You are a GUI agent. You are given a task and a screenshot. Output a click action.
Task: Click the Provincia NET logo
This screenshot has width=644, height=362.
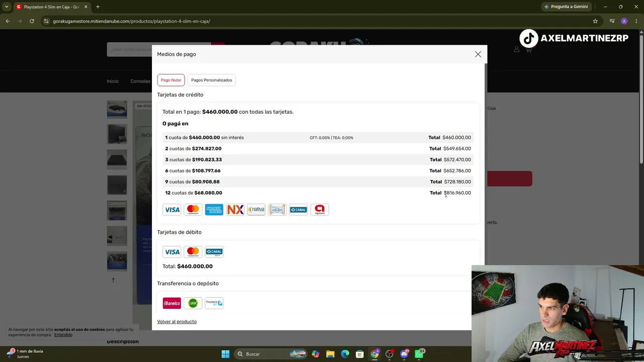pyautogui.click(x=214, y=303)
